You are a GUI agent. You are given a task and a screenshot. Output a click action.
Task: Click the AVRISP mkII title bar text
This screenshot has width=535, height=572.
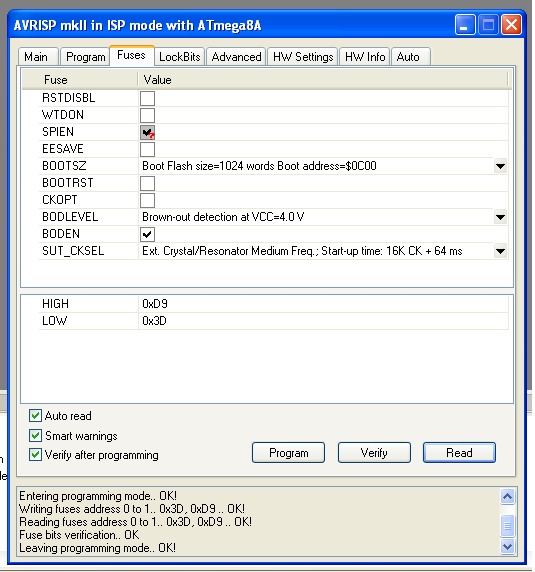pyautogui.click(x=137, y=26)
